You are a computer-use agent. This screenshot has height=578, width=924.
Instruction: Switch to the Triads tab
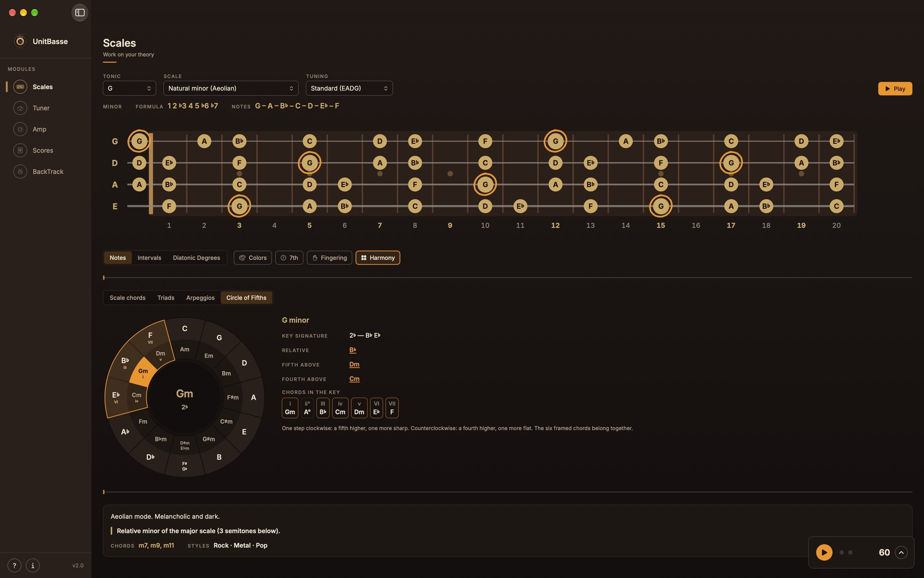tap(166, 298)
